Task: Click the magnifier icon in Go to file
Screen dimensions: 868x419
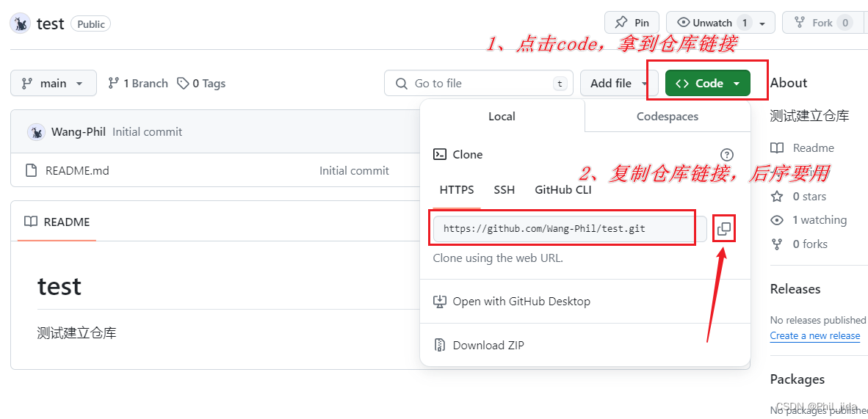Action: [x=402, y=84]
